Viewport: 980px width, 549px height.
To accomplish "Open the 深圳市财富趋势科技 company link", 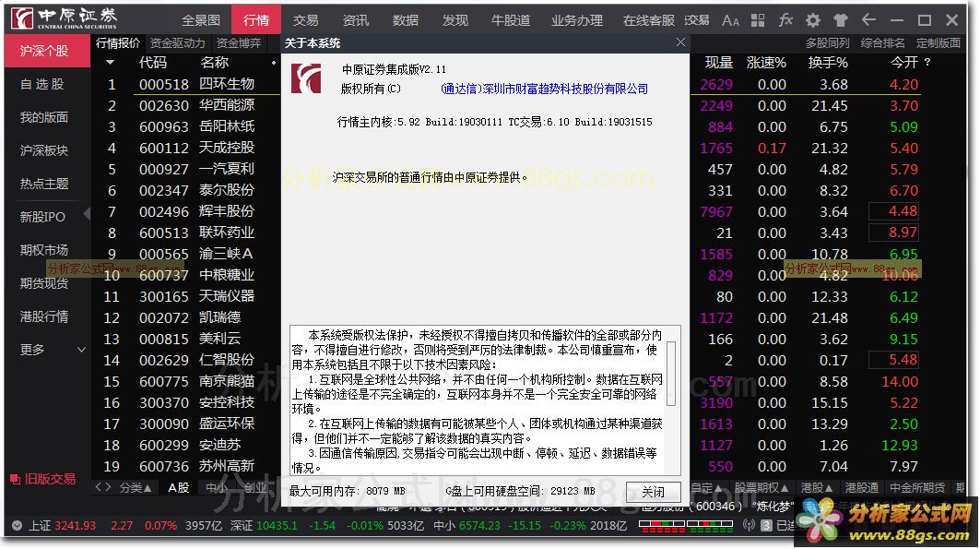I will [544, 89].
